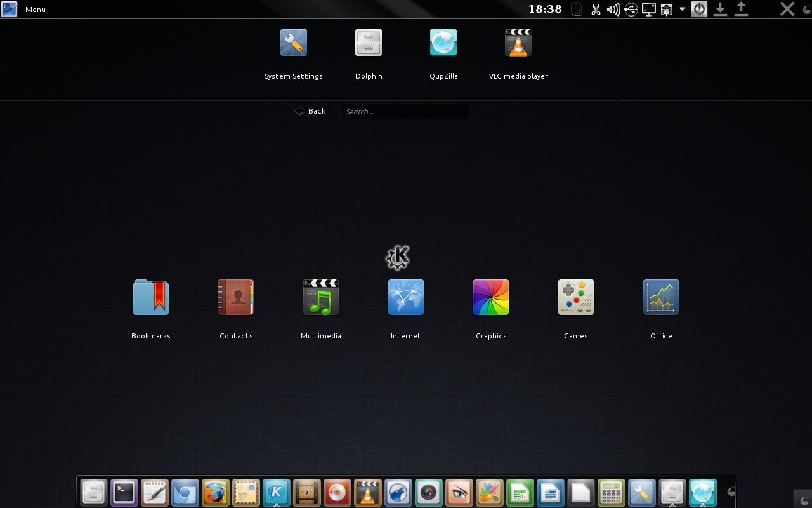This screenshot has width=812, height=508.
Task: Click the download arrow panel icon
Action: click(x=720, y=9)
